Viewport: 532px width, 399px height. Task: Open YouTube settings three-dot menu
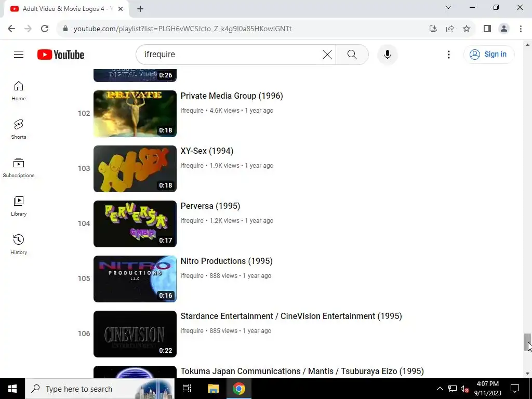point(448,54)
